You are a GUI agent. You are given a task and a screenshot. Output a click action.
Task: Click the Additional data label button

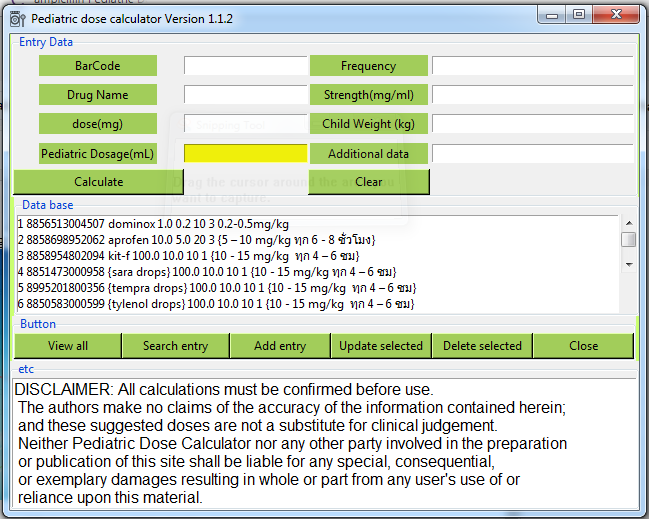click(x=368, y=154)
